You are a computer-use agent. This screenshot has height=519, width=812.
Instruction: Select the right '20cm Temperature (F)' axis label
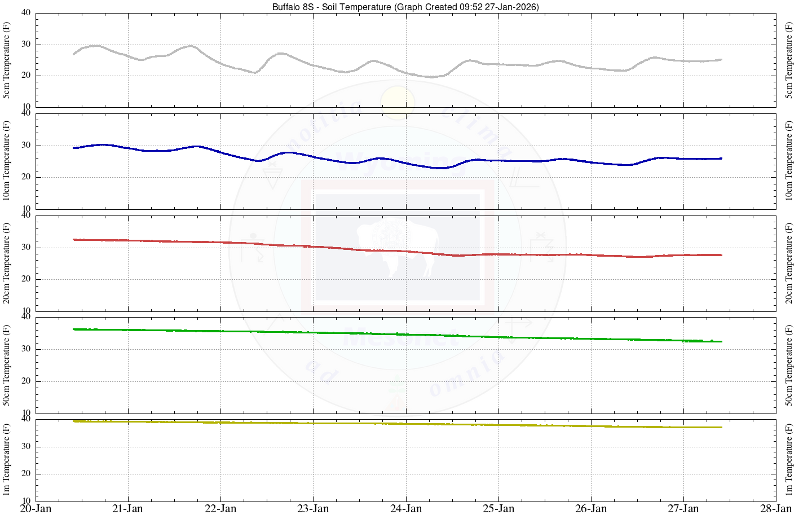(x=789, y=263)
